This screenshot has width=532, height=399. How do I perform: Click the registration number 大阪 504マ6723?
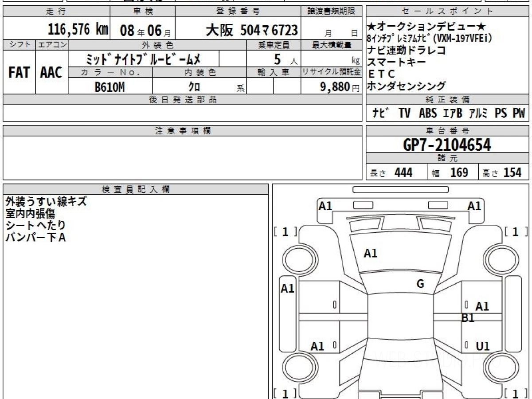click(x=251, y=30)
